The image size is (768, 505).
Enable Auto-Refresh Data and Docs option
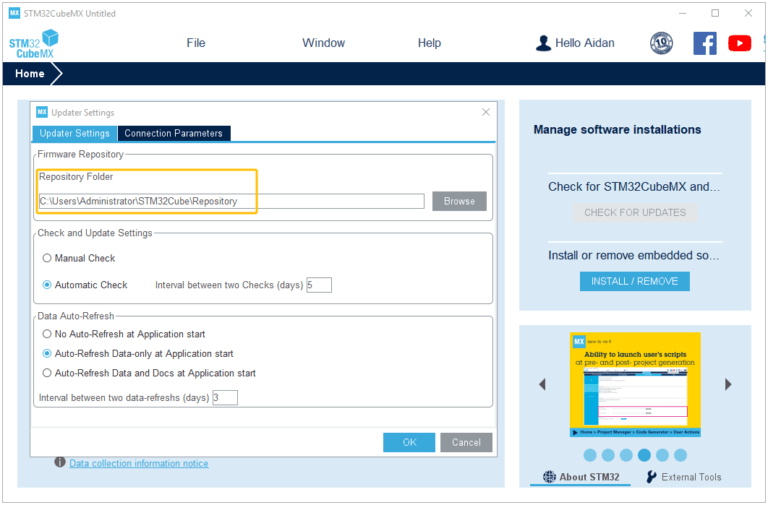[x=47, y=373]
